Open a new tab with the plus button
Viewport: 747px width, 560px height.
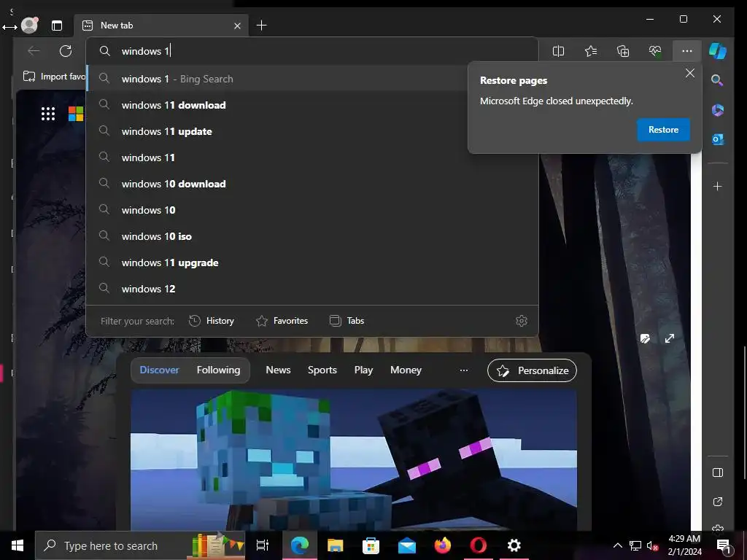[262, 26]
